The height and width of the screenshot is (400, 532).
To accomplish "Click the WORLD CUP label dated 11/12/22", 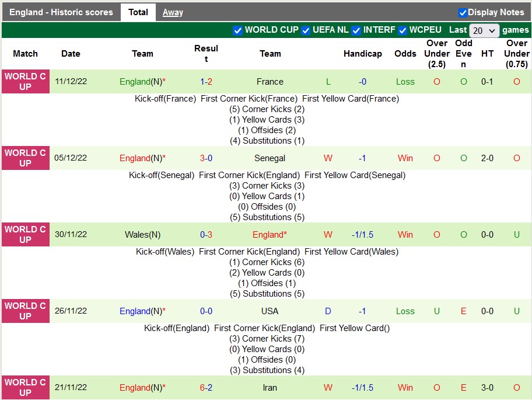I will pyautogui.click(x=25, y=82).
